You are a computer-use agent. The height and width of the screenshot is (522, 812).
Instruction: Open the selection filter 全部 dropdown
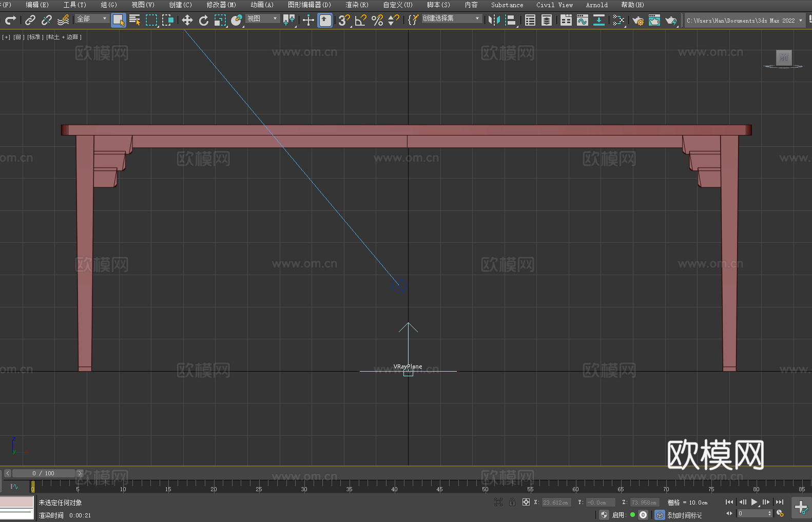pyautogui.click(x=92, y=18)
